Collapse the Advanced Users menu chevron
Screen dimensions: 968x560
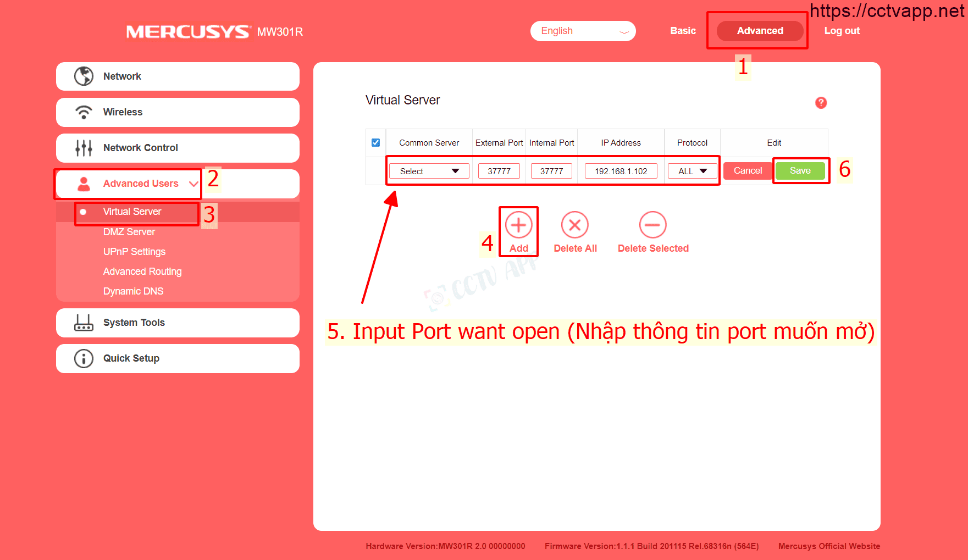(193, 184)
